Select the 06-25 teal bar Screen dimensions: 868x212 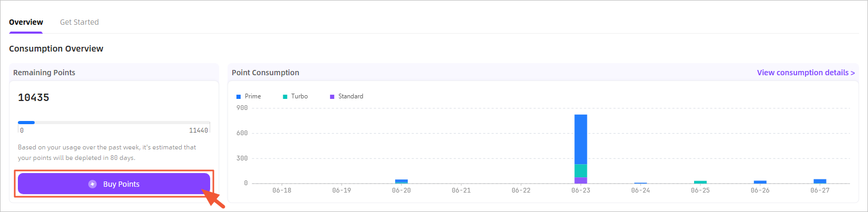(700, 182)
